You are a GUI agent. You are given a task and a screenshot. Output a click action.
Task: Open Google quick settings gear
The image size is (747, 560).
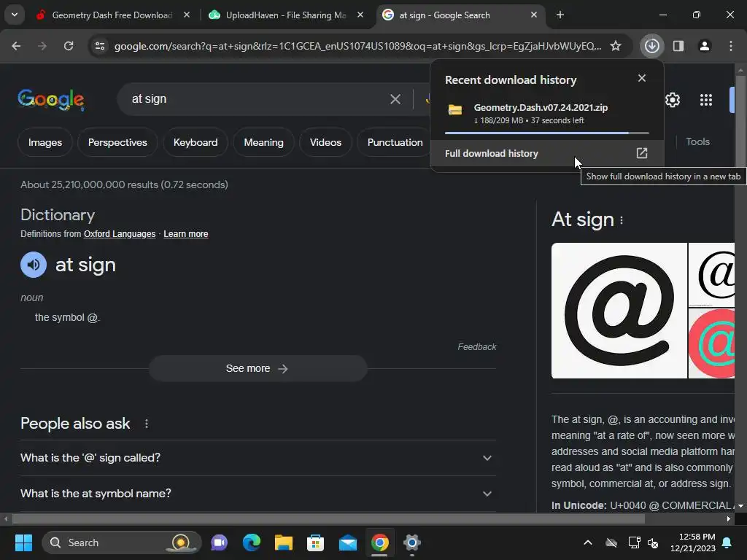point(672,100)
